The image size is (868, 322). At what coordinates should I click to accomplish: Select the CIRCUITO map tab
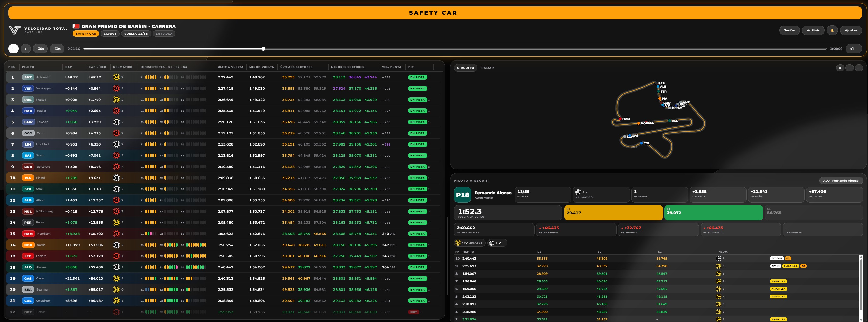tap(465, 68)
